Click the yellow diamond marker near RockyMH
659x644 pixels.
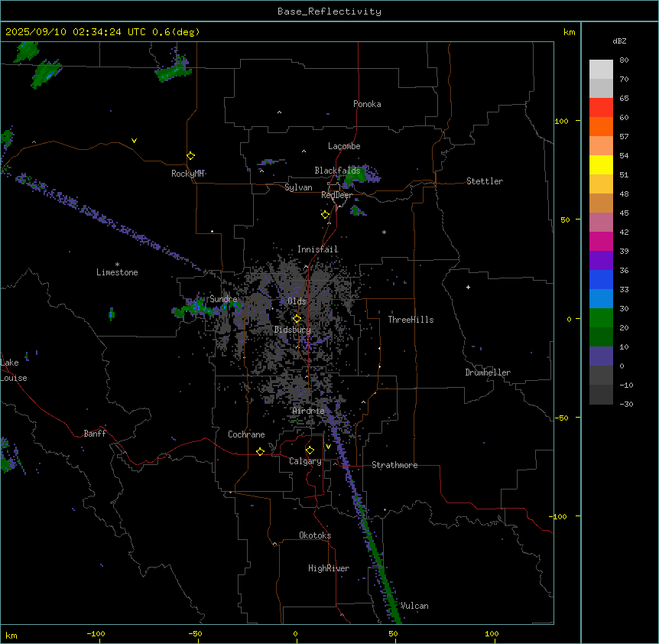[x=191, y=155]
